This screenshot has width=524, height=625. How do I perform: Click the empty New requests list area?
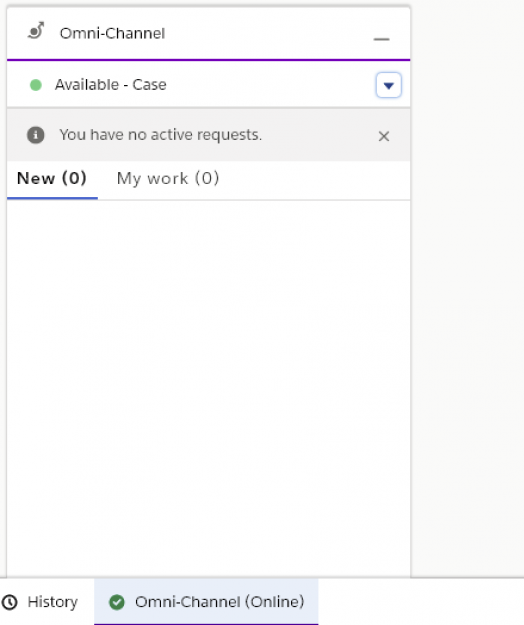[208, 389]
